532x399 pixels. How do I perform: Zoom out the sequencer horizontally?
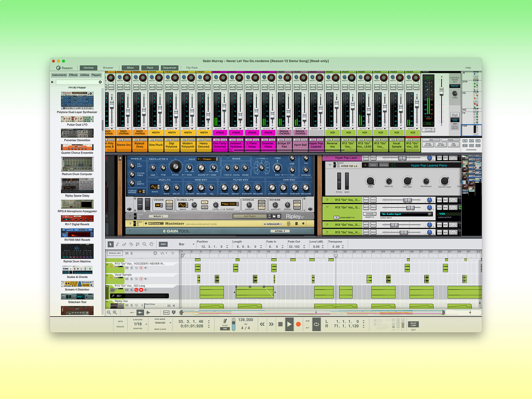coord(109,313)
